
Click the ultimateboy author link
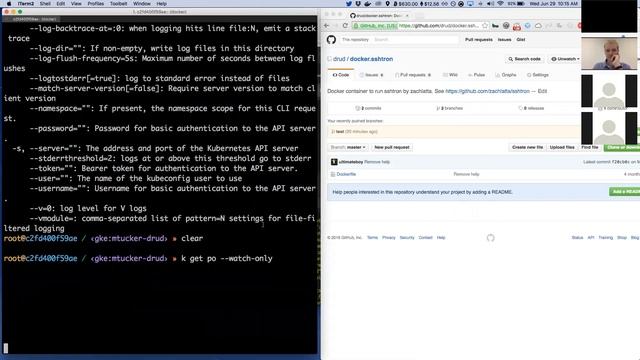click(x=351, y=162)
